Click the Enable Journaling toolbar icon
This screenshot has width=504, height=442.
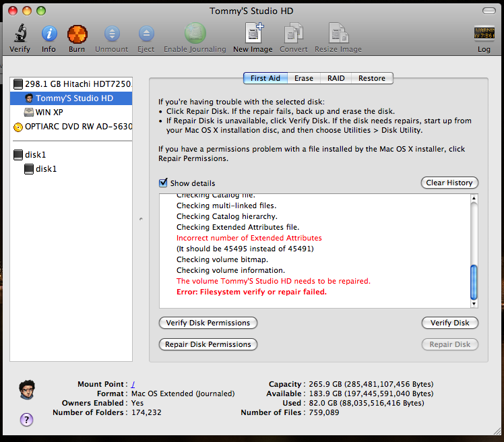(195, 32)
